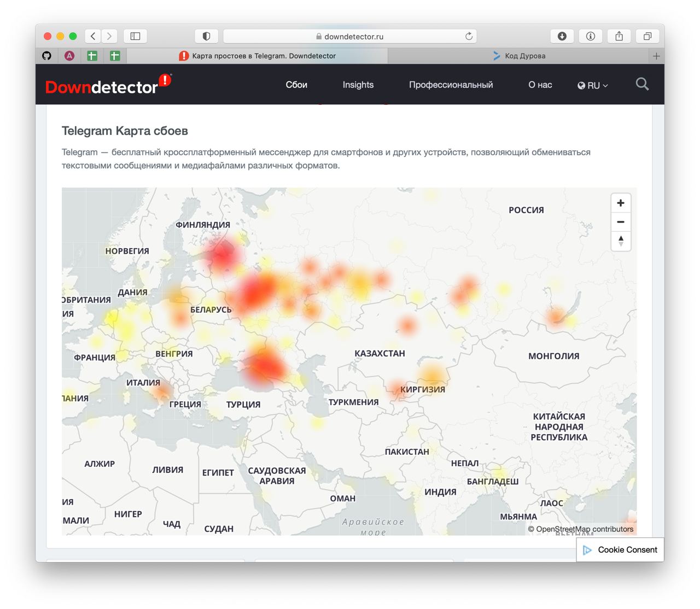Expand the RU language dropdown
Viewport: 700px width, 609px height.
pos(593,85)
